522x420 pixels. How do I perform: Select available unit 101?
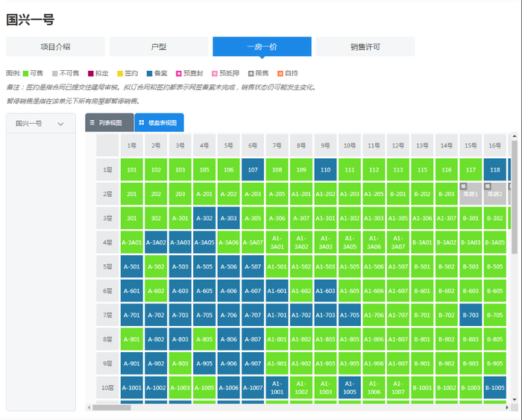click(x=132, y=169)
